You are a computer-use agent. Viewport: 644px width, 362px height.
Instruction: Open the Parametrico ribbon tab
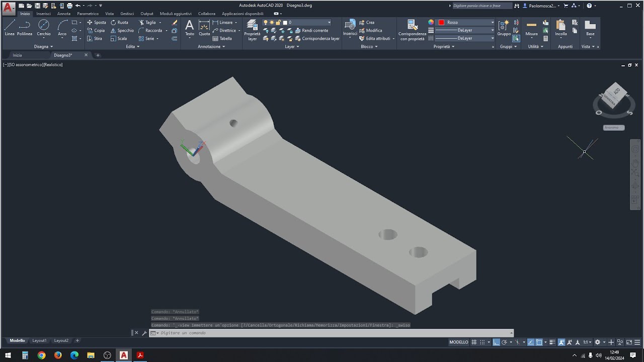(x=88, y=14)
